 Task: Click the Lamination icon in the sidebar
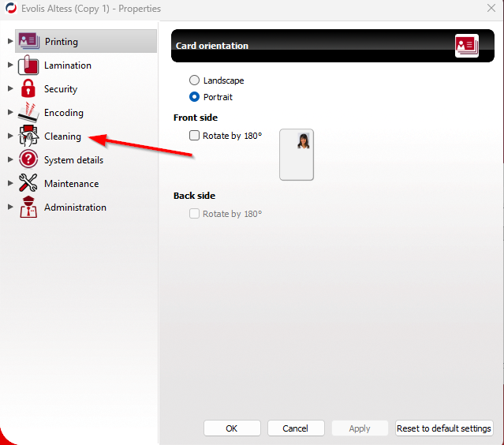28,65
